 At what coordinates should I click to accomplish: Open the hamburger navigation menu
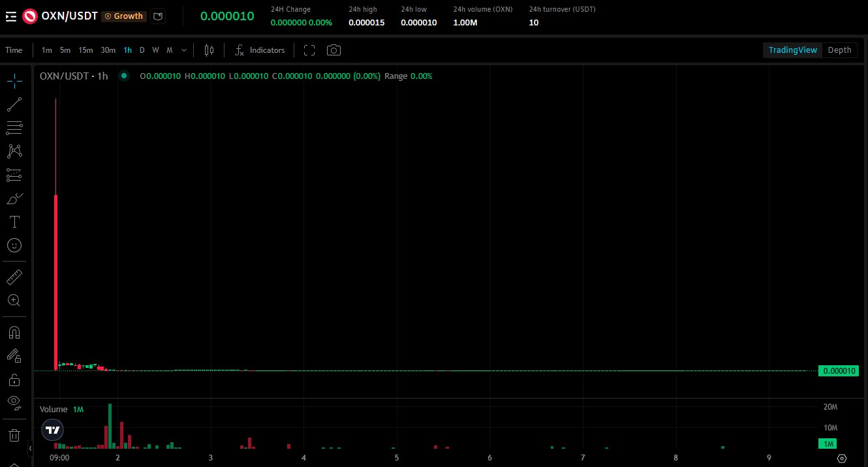coord(10,16)
